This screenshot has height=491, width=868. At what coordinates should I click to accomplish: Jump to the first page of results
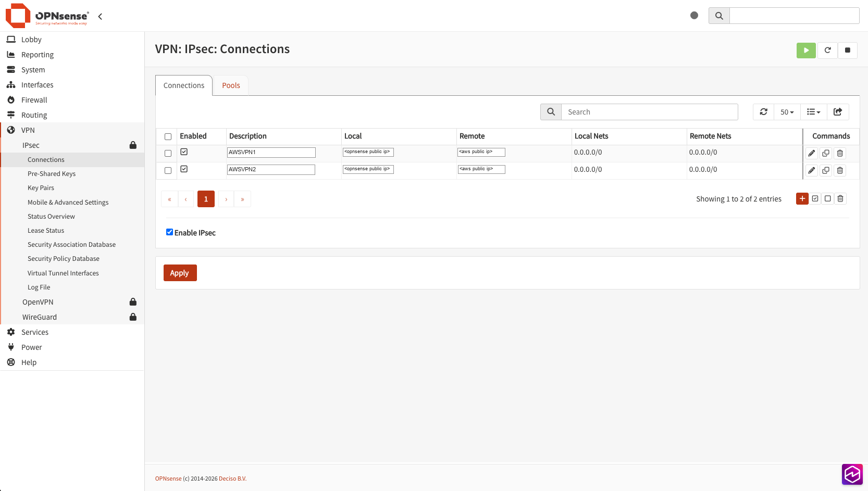click(x=169, y=199)
